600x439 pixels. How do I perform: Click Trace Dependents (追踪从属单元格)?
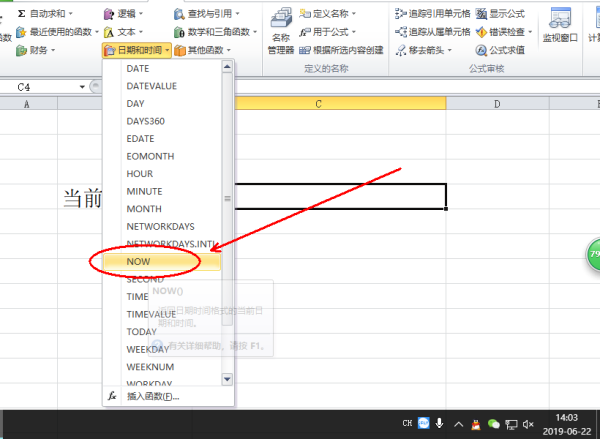429,31
